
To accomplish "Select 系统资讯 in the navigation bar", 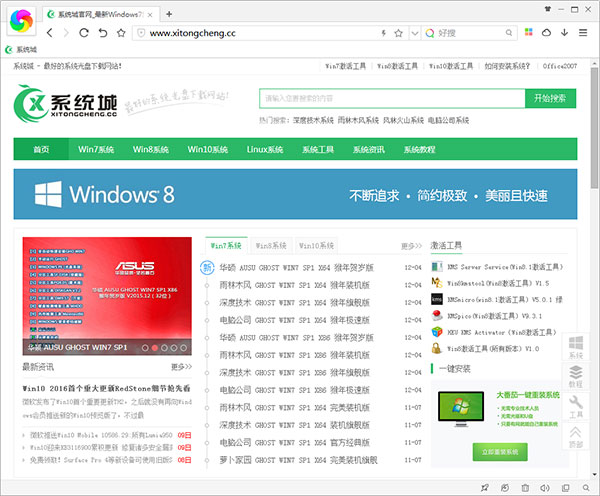I will pyautogui.click(x=369, y=149).
